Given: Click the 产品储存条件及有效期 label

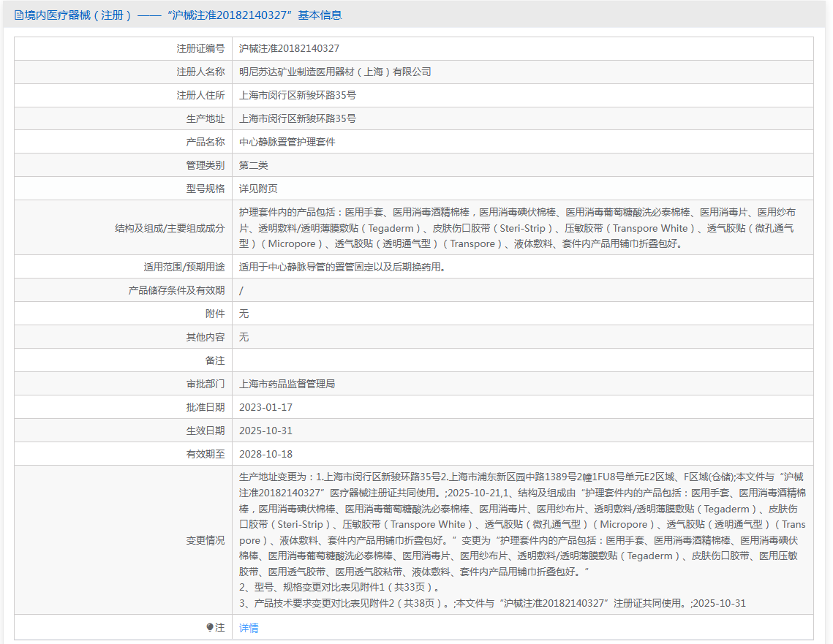Looking at the screenshot, I should coord(176,290).
